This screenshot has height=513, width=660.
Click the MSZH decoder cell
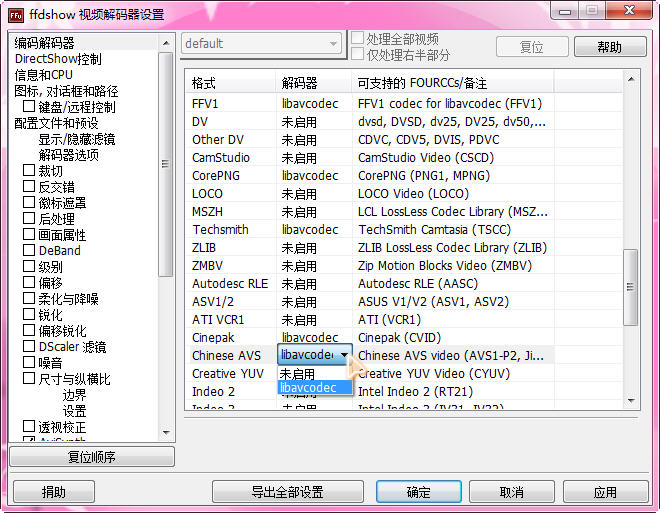pos(299,212)
